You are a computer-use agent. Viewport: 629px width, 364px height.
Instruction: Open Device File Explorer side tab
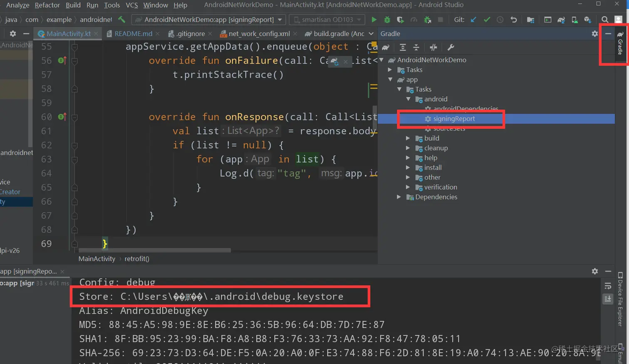(620, 299)
